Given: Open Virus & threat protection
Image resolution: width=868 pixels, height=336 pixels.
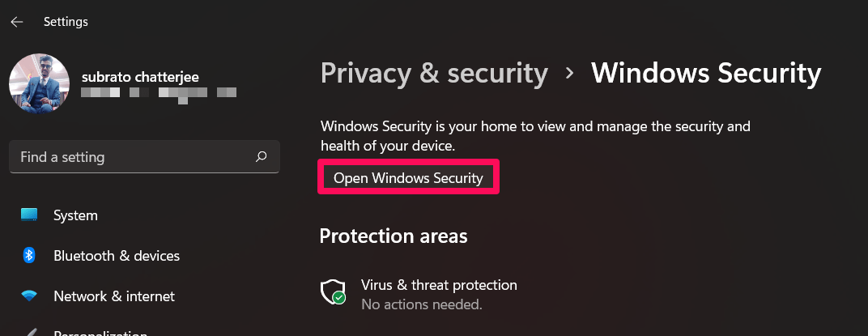Looking at the screenshot, I should point(439,285).
